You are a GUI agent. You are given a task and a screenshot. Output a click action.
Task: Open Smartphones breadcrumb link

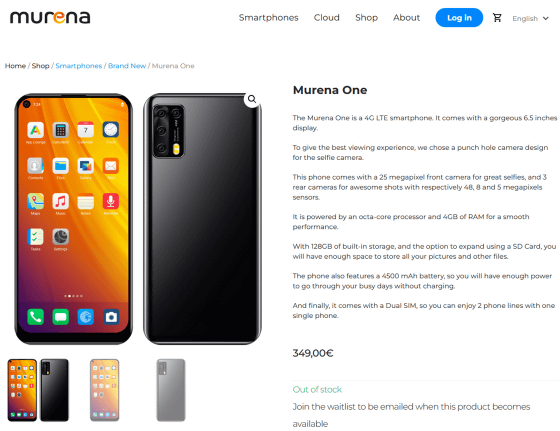tap(79, 66)
